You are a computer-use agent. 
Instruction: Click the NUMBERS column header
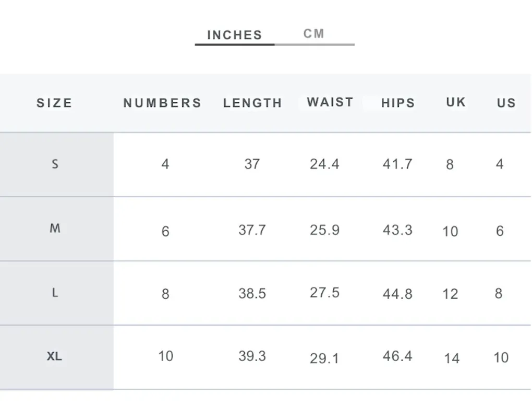(163, 103)
